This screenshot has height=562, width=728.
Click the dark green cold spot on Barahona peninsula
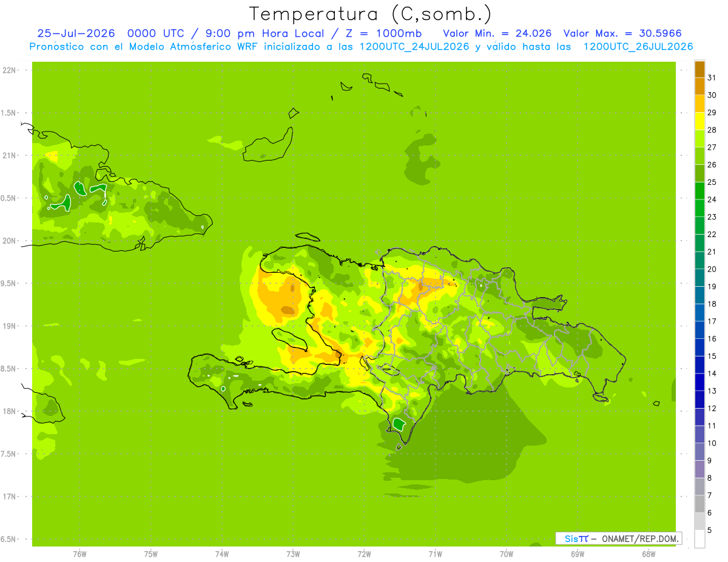tap(399, 424)
